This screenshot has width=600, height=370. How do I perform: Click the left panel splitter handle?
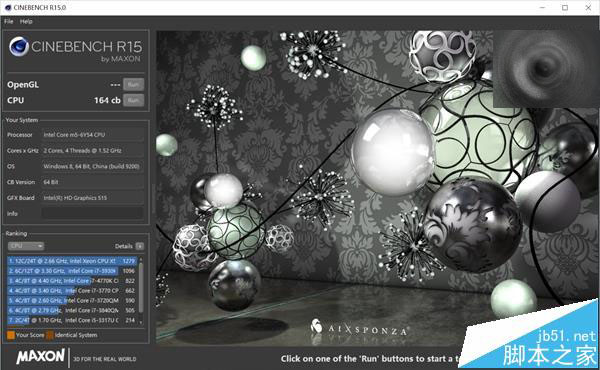(x=153, y=199)
